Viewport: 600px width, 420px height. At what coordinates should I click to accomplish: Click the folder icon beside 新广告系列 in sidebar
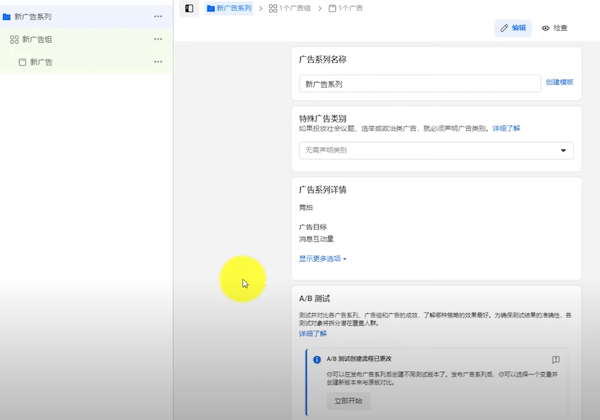coord(7,17)
